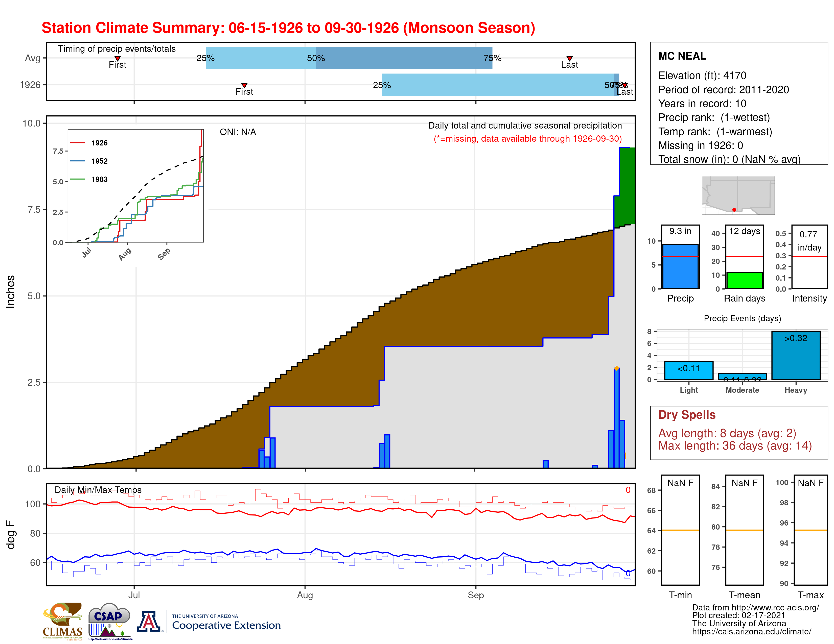This screenshot has width=834, height=644.
Task: Click the Aug label on bottom axis
Action: point(305,595)
